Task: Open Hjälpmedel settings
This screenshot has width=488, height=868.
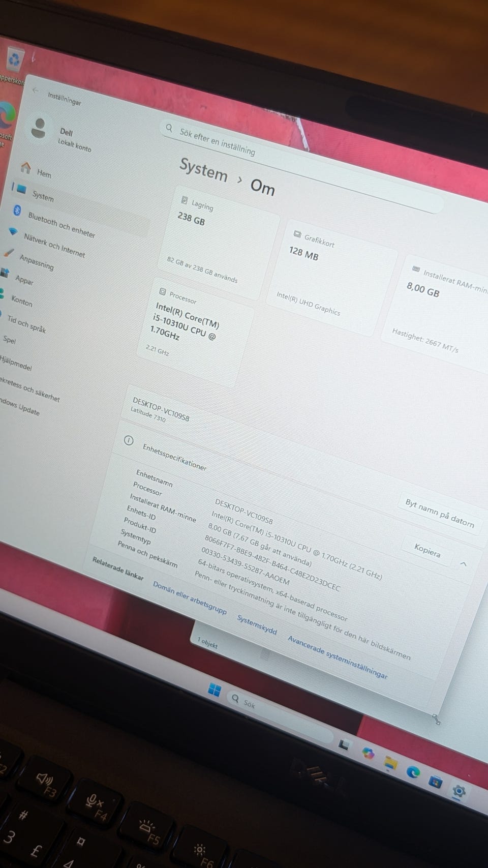Action: pyautogui.click(x=15, y=363)
